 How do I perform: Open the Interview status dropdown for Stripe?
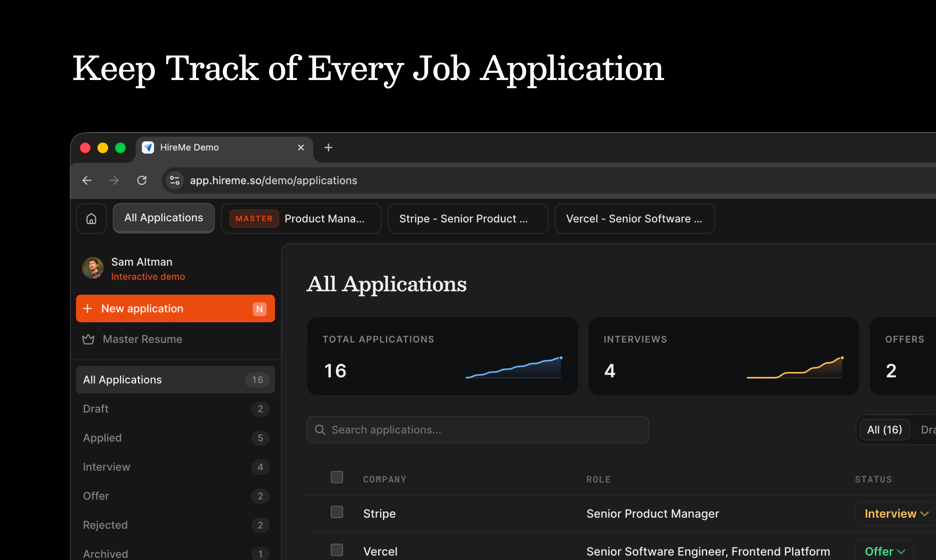[x=896, y=514]
